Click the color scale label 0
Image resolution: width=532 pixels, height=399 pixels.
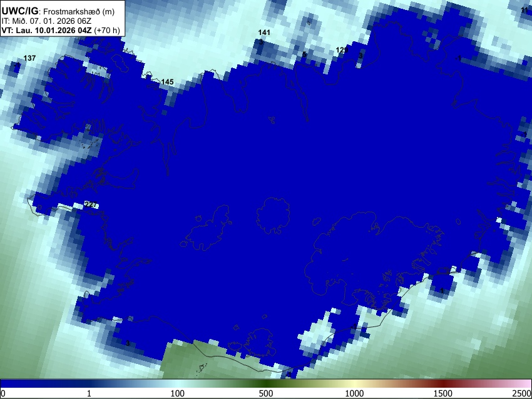tap(3, 393)
